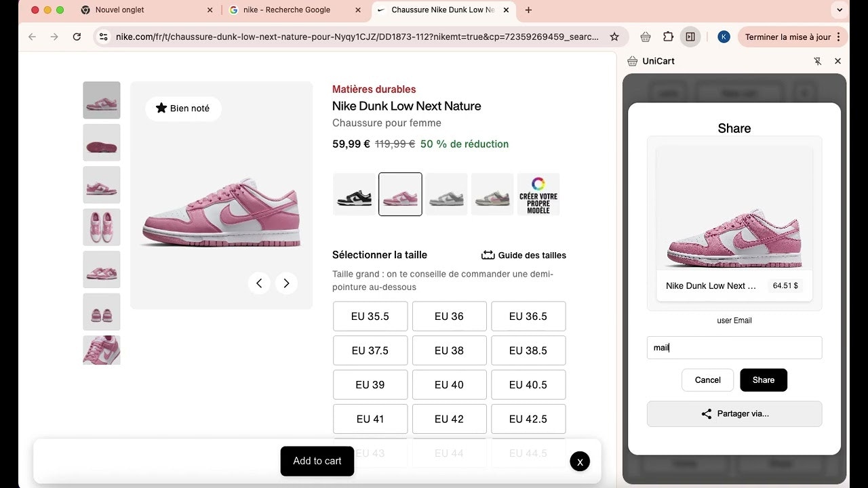Unpin the UniCart side panel

pyautogui.click(x=818, y=61)
